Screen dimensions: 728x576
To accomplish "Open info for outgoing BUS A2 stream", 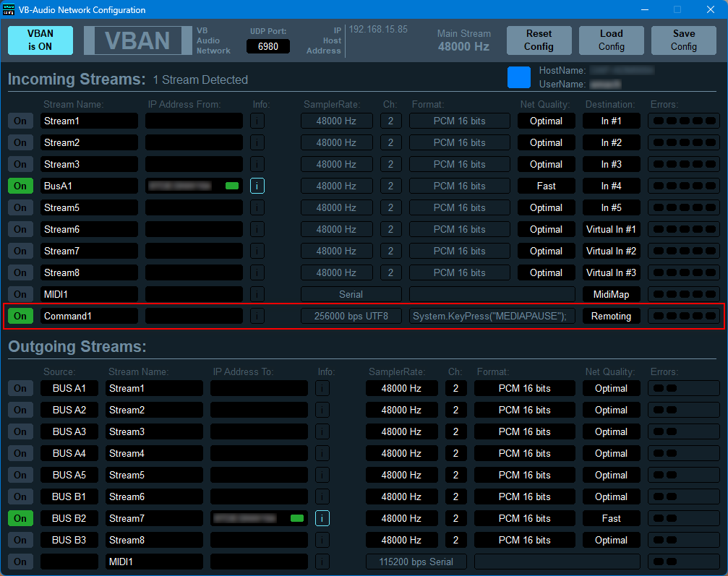I will click(322, 410).
